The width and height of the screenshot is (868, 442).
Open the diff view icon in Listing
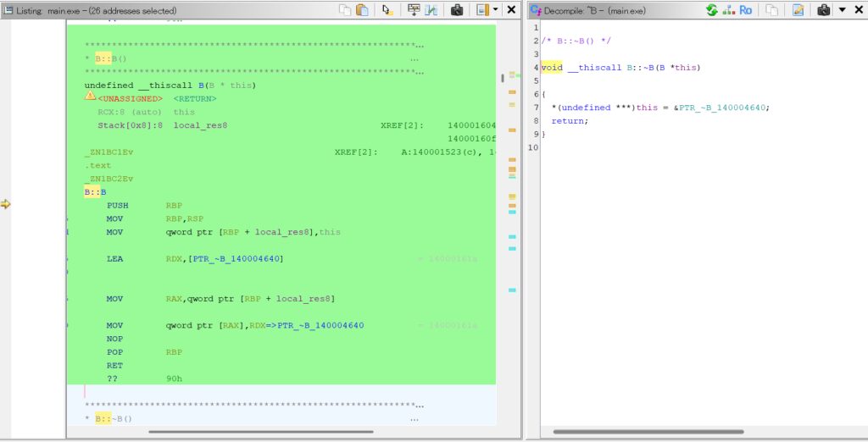coord(431,10)
